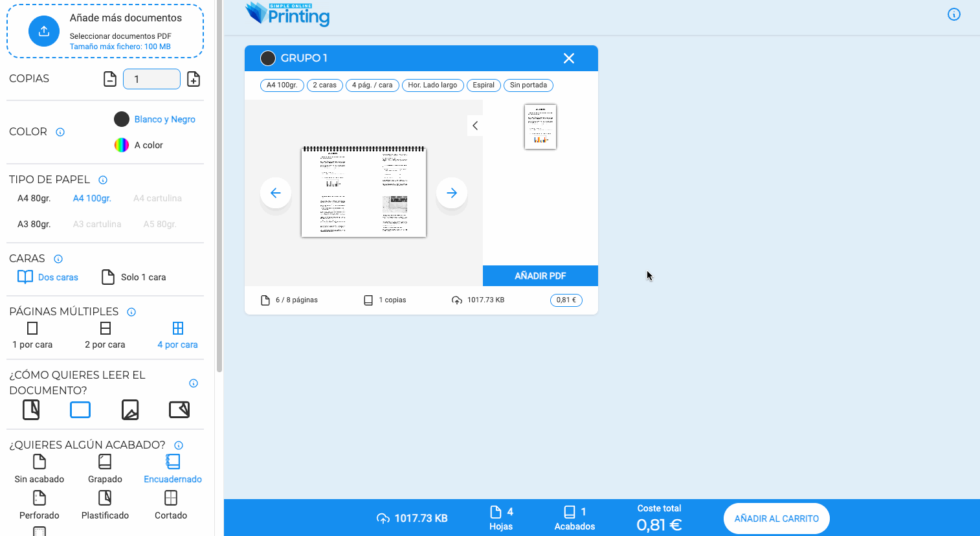This screenshot has width=980, height=536.
Task: Decrease copies with the minus page icon
Action: click(x=110, y=79)
